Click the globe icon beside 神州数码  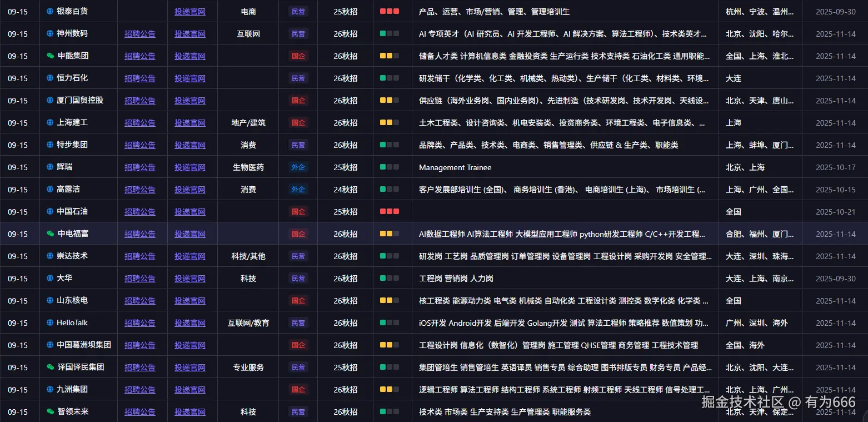[50, 33]
